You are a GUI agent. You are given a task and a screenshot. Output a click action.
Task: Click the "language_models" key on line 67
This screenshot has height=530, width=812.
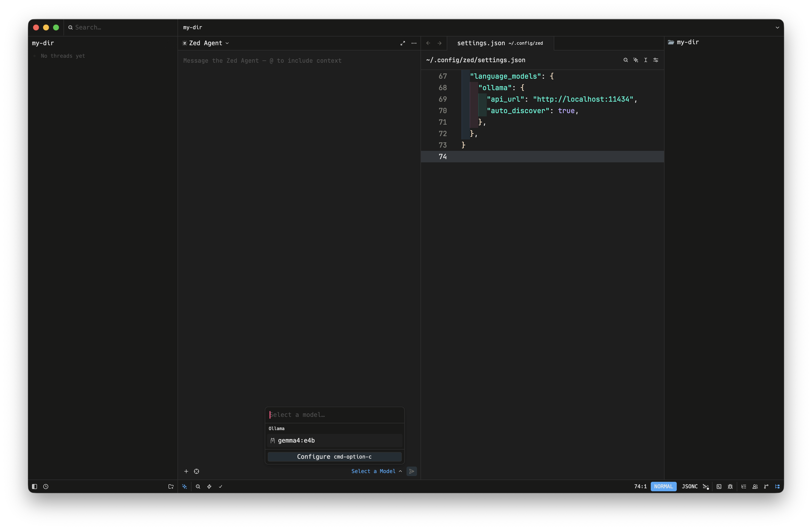[x=505, y=76]
